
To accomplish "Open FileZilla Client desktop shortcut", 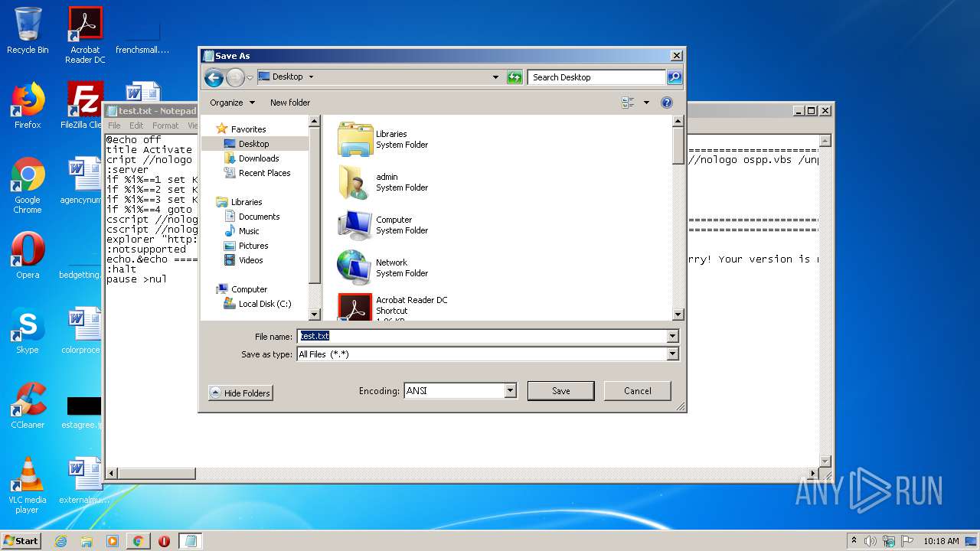I will point(83,106).
